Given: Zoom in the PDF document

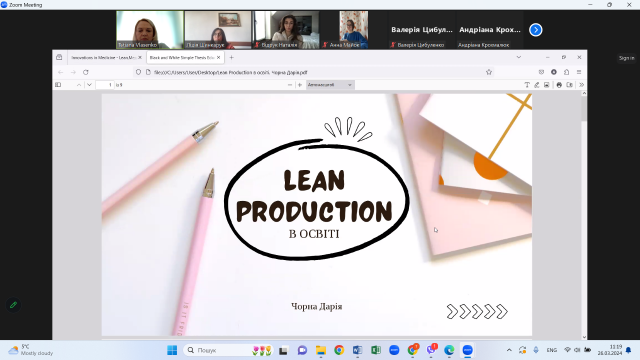Looking at the screenshot, I should pyautogui.click(x=300, y=85).
